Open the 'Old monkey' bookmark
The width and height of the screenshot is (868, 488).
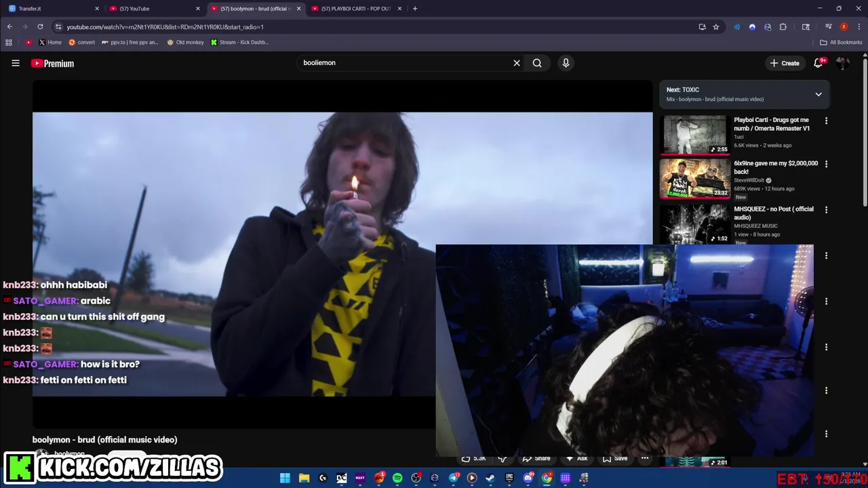click(x=185, y=42)
